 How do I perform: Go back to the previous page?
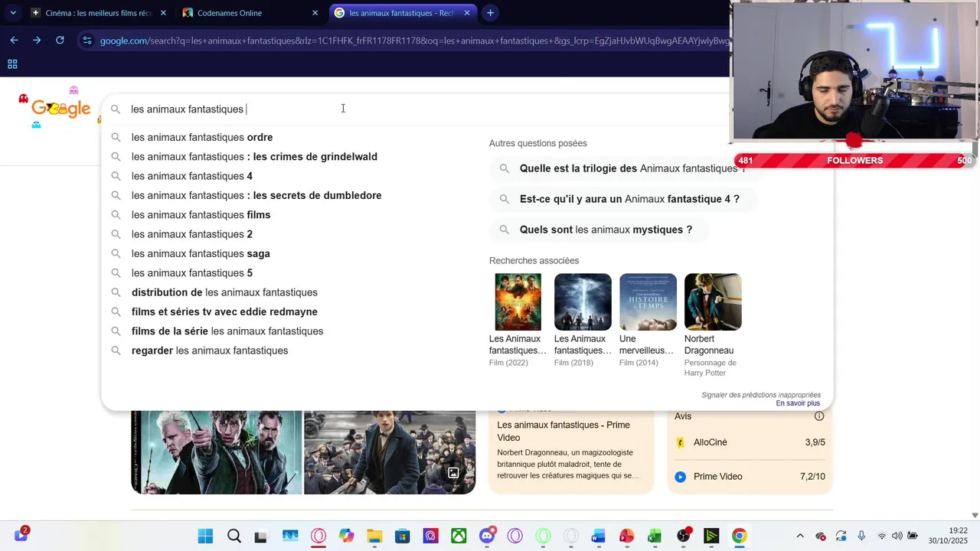[14, 41]
